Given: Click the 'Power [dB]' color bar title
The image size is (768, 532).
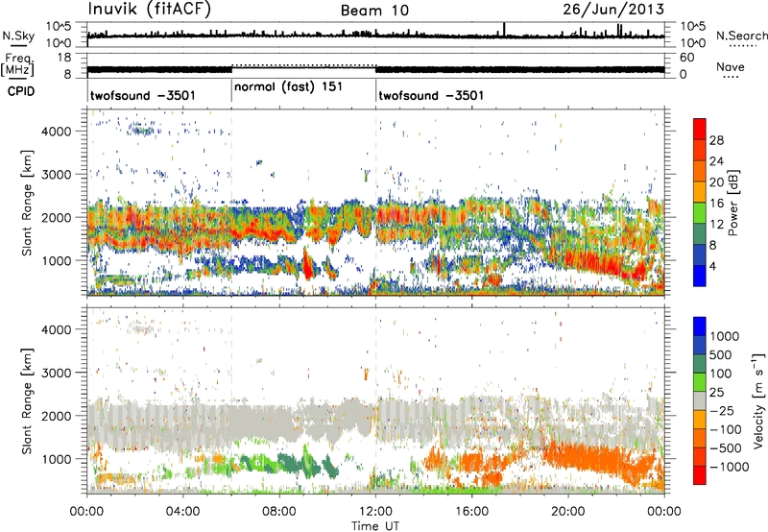Looking at the screenshot, I should [732, 203].
